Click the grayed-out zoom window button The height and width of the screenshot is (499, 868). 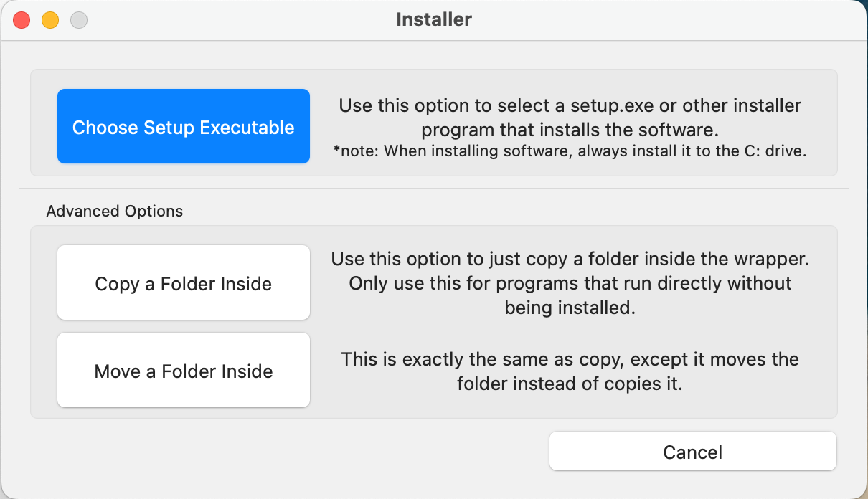click(x=79, y=20)
